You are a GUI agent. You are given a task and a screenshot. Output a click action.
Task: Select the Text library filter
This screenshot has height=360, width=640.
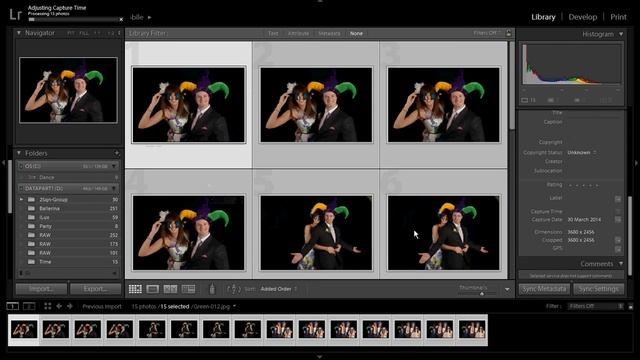273,33
